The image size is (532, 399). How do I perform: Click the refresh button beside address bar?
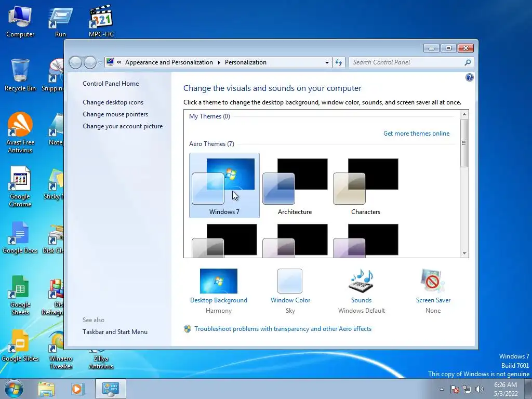339,62
